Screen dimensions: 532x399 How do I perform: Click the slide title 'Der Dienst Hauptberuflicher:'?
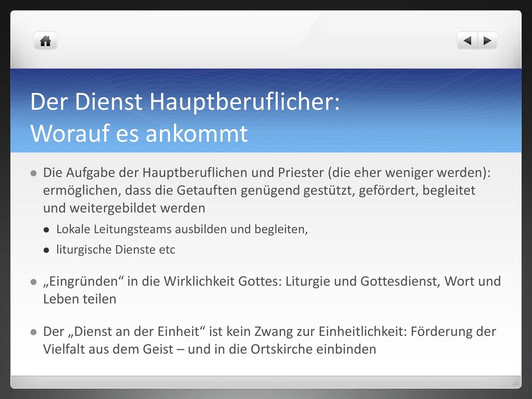[x=185, y=101]
